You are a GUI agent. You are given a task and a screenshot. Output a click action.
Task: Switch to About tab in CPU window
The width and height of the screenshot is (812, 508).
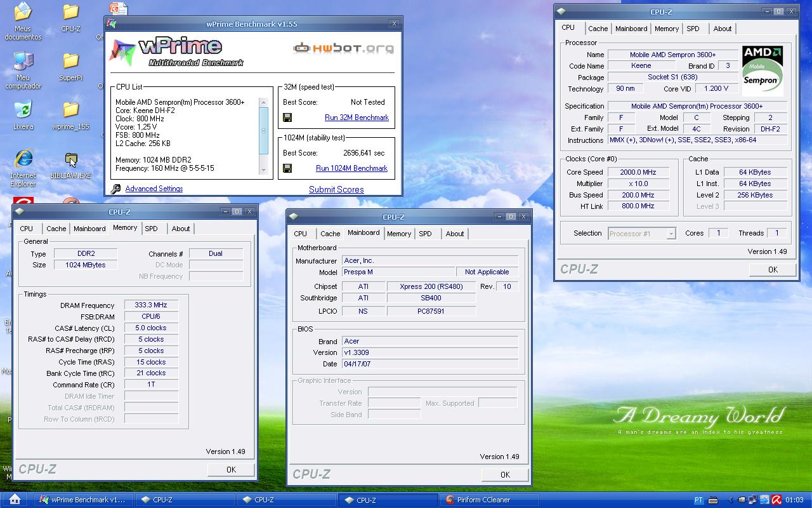(x=722, y=29)
